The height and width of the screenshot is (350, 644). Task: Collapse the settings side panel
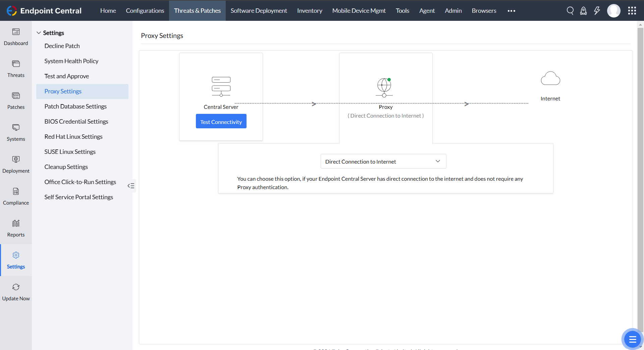131,186
